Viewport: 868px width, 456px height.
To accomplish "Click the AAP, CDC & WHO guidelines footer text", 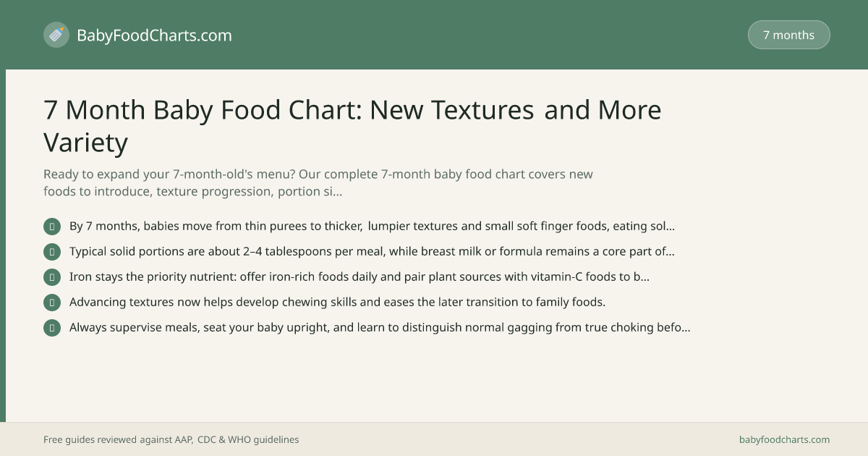I will [x=171, y=439].
